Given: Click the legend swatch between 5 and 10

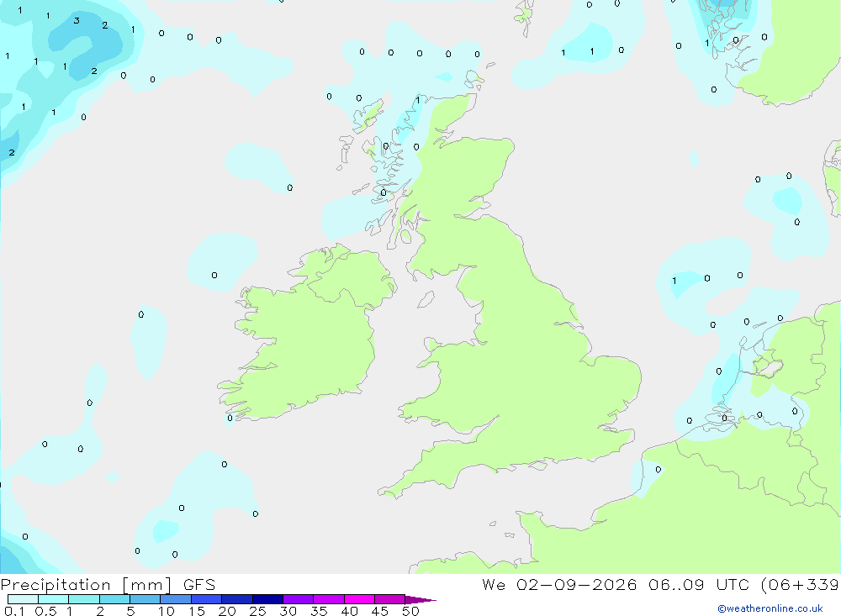Looking at the screenshot, I should pyautogui.click(x=145, y=599).
